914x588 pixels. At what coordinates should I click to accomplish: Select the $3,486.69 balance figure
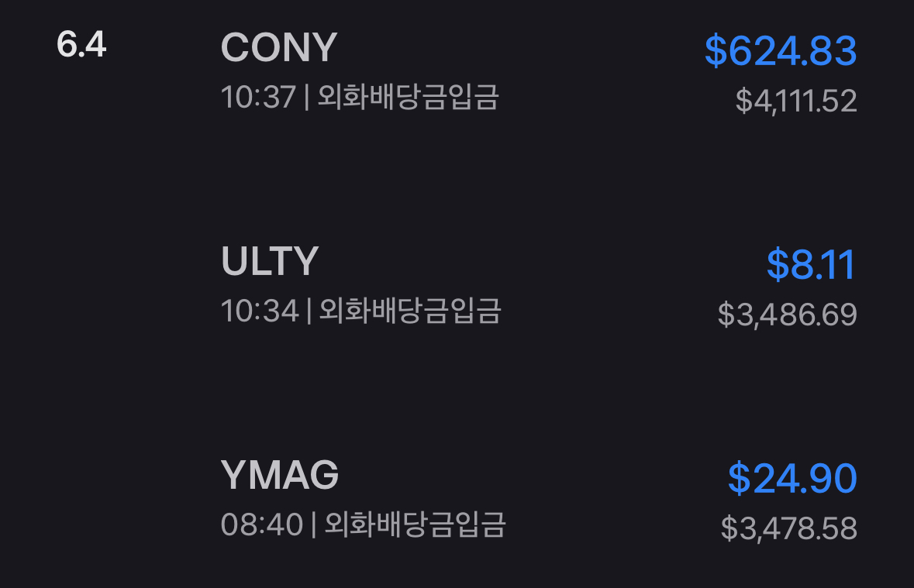(x=787, y=315)
